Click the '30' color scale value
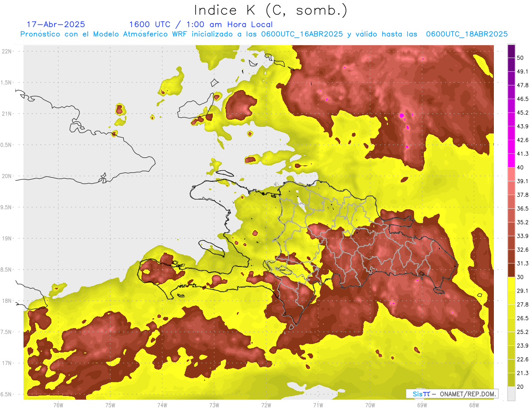The width and height of the screenshot is (532, 411). pos(520,277)
